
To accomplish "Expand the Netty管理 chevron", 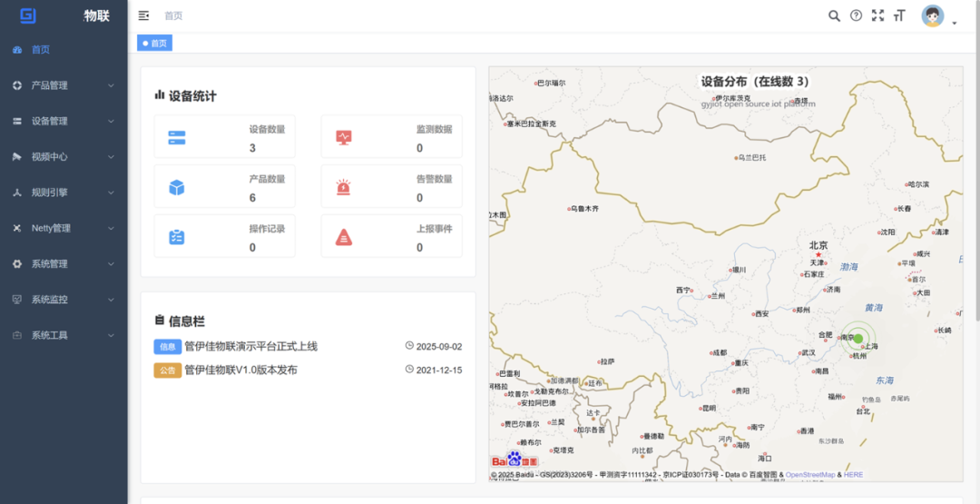I will [x=112, y=228].
